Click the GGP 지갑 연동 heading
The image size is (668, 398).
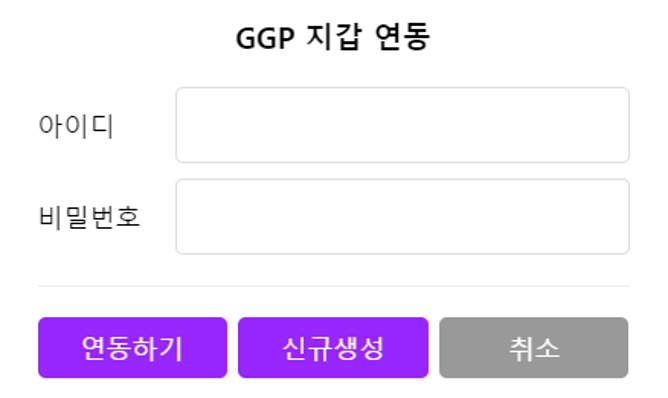tap(333, 37)
